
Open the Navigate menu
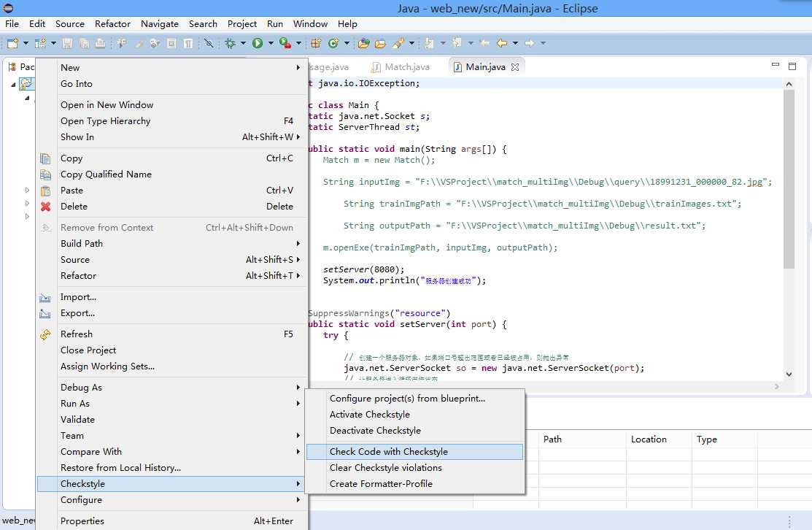tap(160, 24)
